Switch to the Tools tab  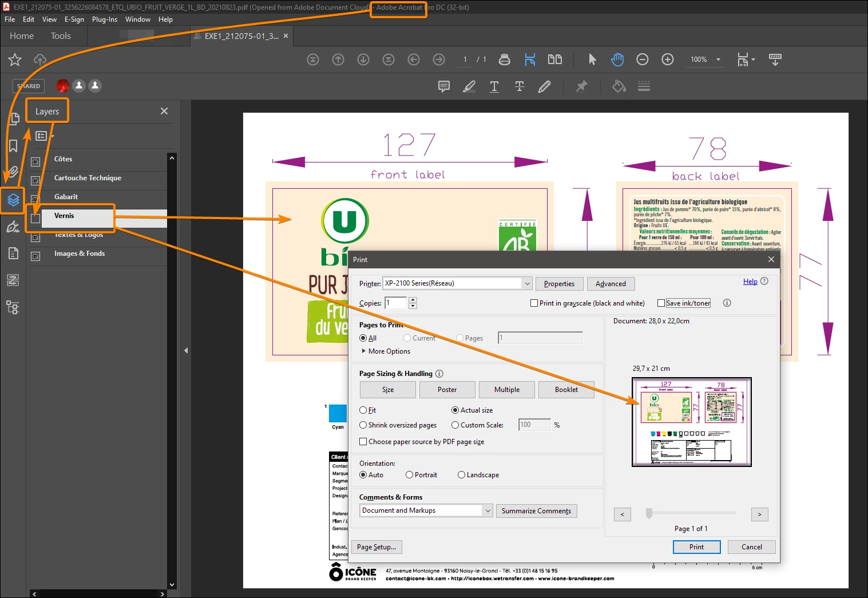(x=61, y=36)
